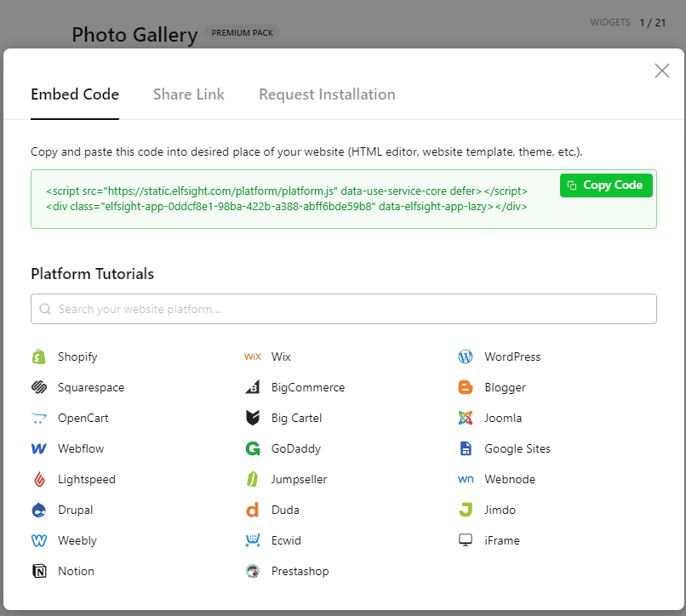Open the Webflow tutorial link
The width and height of the screenshot is (686, 616).
tap(80, 448)
